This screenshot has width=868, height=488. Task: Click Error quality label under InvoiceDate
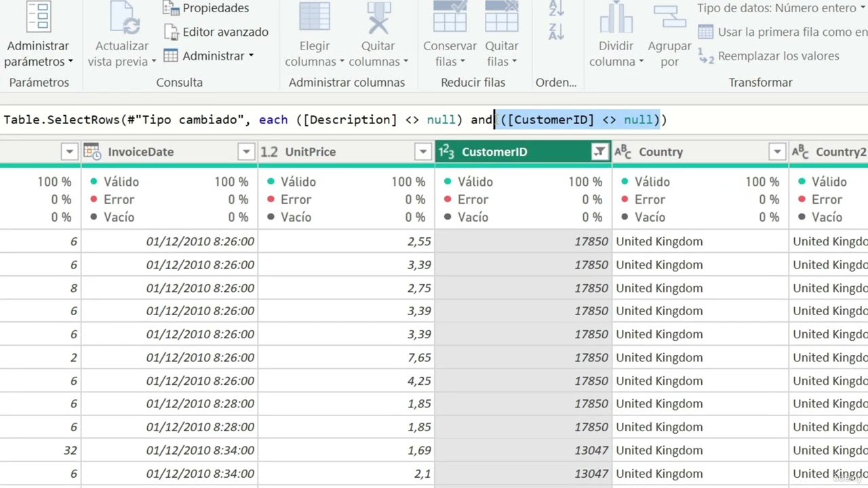[119, 199]
